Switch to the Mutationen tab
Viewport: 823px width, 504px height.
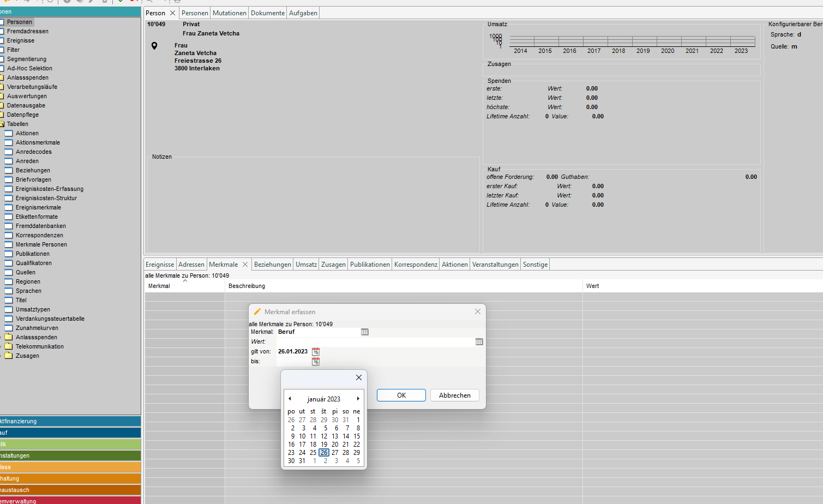coord(229,13)
